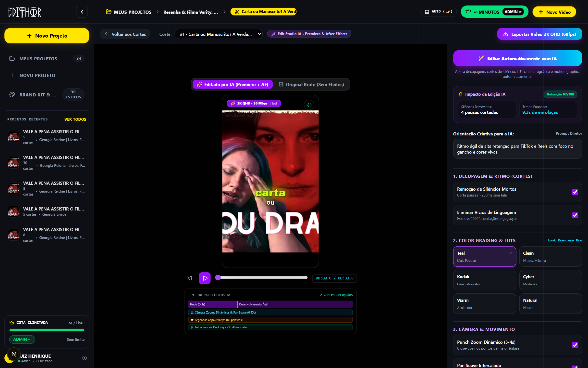This screenshot has height=368, width=588.
Task: Click the VER TODOS link
Action: 75,119
